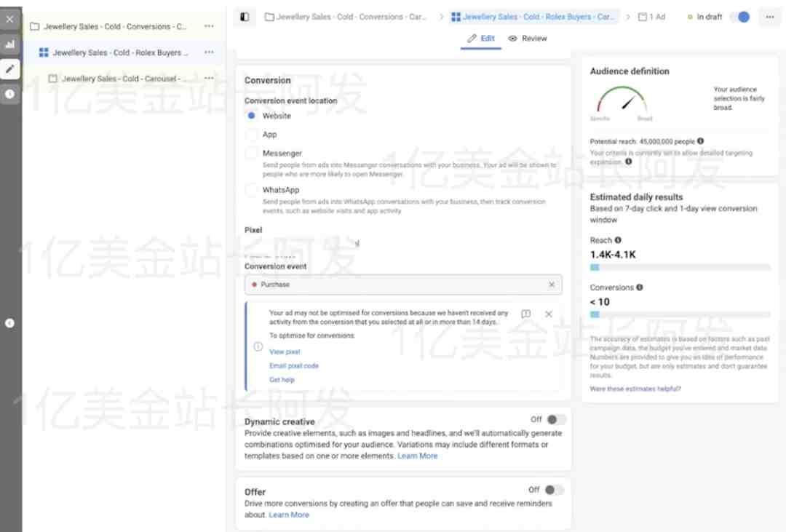The image size is (786, 532).
Task: Open the Purchase conversion event field
Action: coord(403,285)
